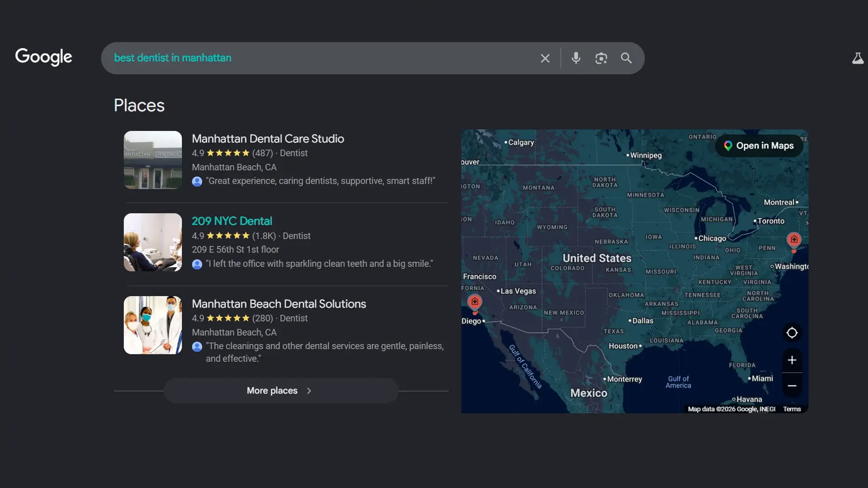Open Manhattan Beach Dental Solutions listing
This screenshot has width=868, height=488.
point(278,304)
